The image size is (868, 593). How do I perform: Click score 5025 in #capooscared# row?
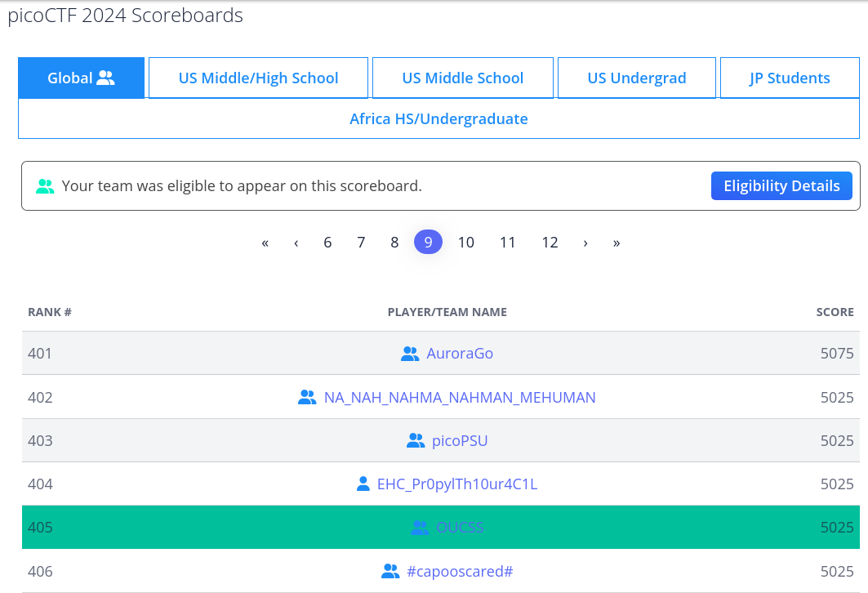tap(837, 572)
